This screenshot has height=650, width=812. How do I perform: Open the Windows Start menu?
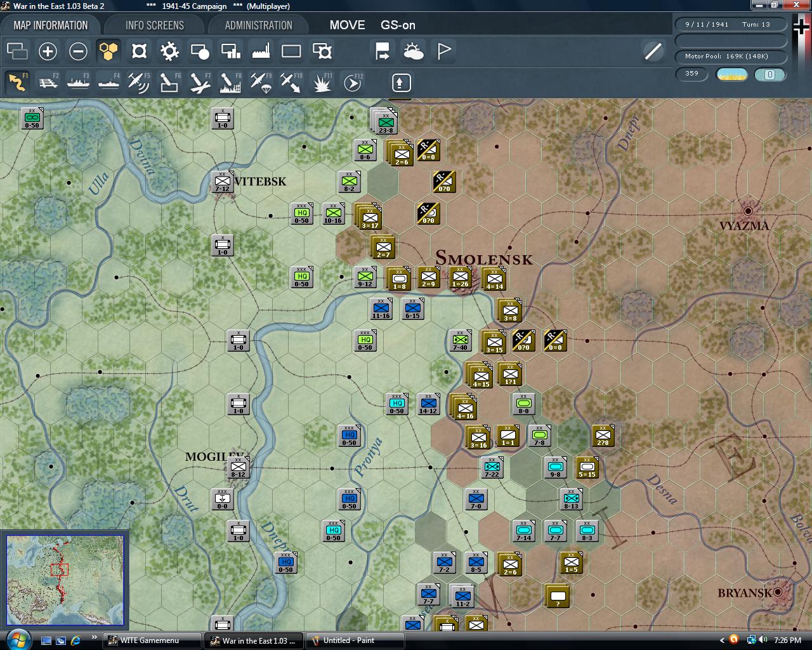(x=17, y=639)
